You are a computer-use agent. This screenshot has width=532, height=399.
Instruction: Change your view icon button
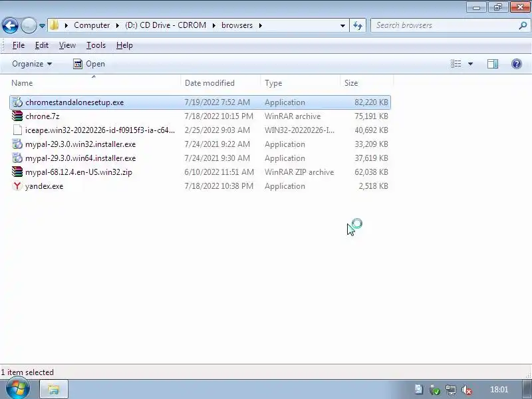(456, 64)
